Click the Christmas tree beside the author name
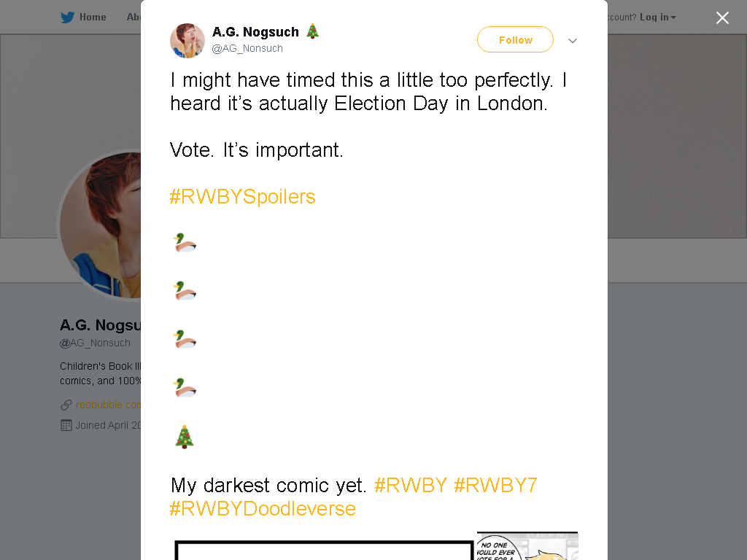Viewport: 747px width, 560px height. tap(312, 31)
